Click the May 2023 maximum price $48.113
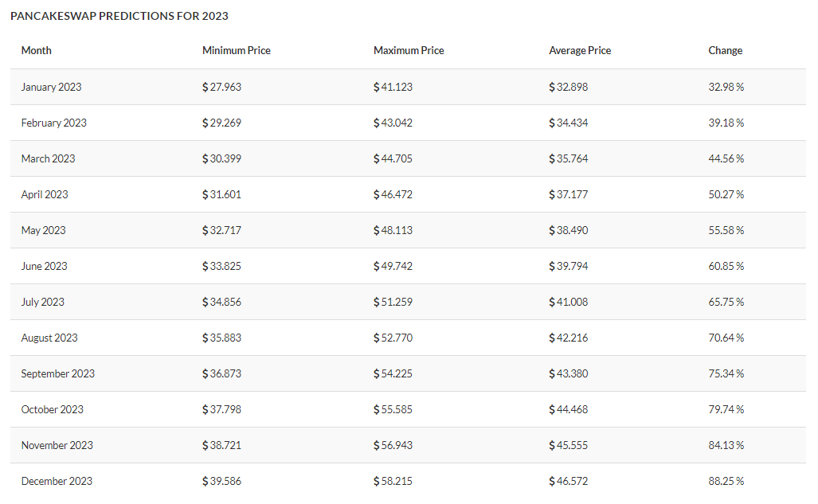Screen dimensions: 818x504 [393, 230]
